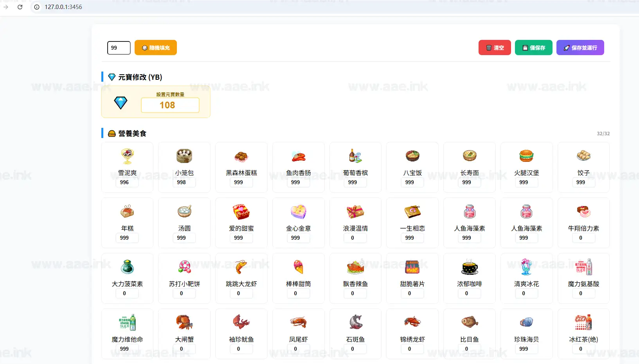Select the 袖珍鱿鱼 squid icon
The image size is (639, 364).
click(x=241, y=323)
